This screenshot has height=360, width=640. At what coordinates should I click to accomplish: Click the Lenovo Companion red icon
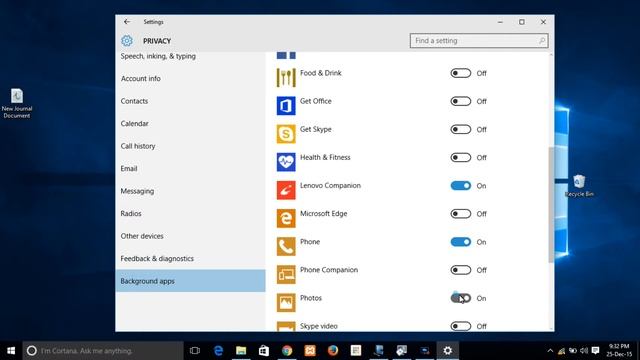286,190
